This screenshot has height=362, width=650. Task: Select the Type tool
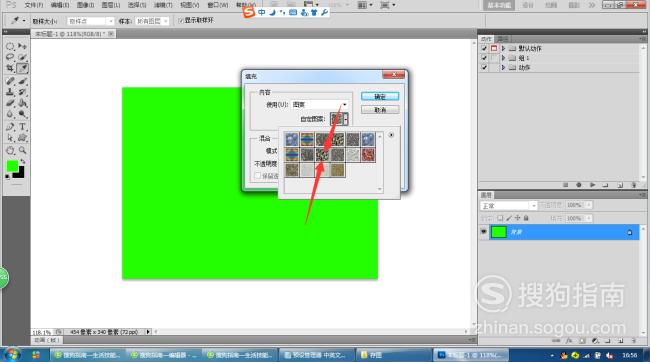click(22, 127)
